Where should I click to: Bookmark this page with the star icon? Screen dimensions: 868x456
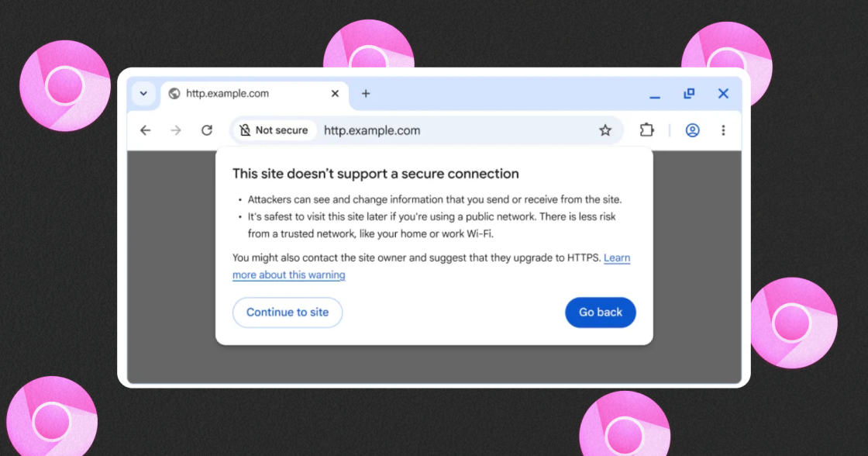(x=605, y=130)
